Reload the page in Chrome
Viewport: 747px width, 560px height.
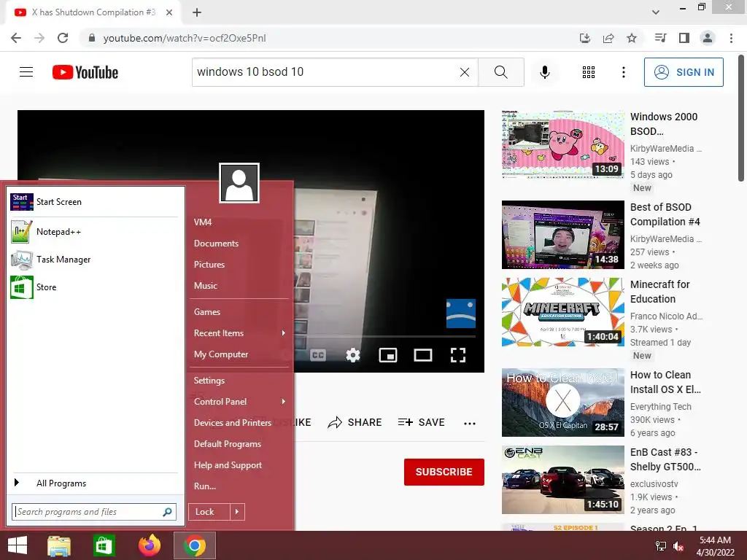(x=63, y=38)
